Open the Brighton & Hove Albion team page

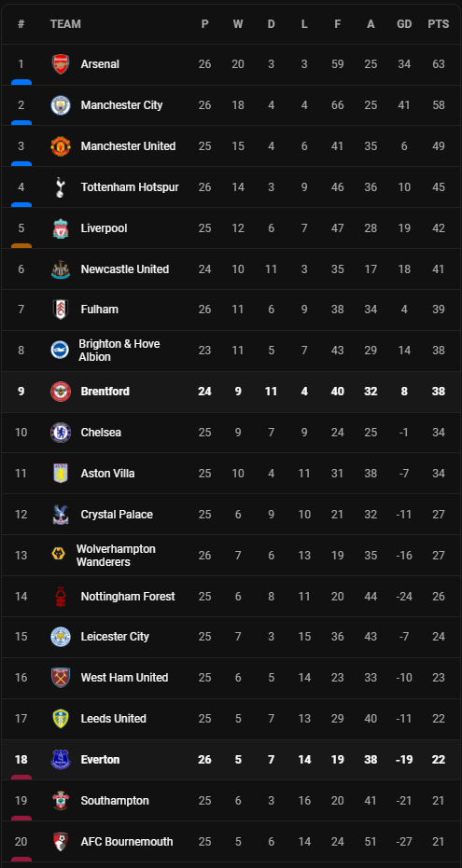119,351
